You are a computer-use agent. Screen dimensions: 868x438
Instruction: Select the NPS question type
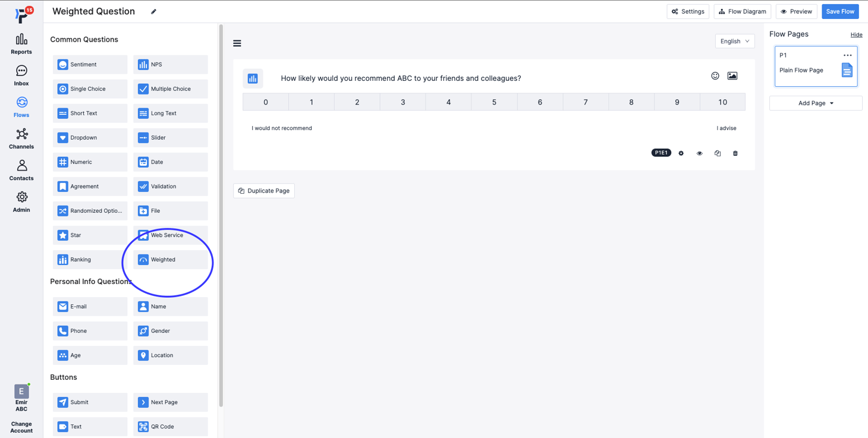(170, 64)
